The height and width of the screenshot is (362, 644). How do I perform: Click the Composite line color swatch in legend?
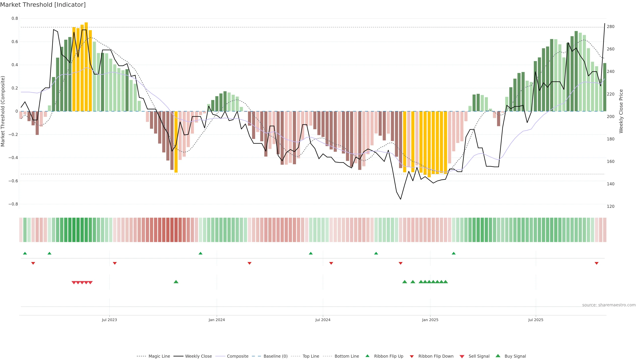[220, 356]
